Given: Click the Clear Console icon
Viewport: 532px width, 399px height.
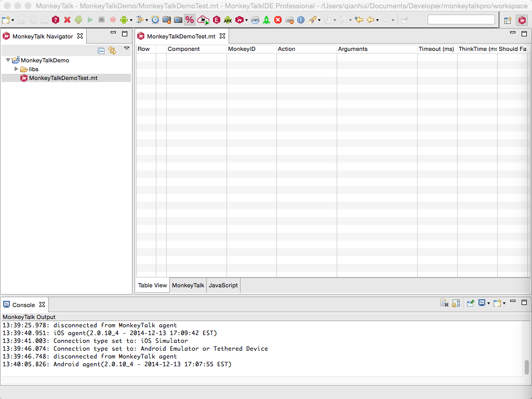Looking at the screenshot, I should [x=445, y=303].
